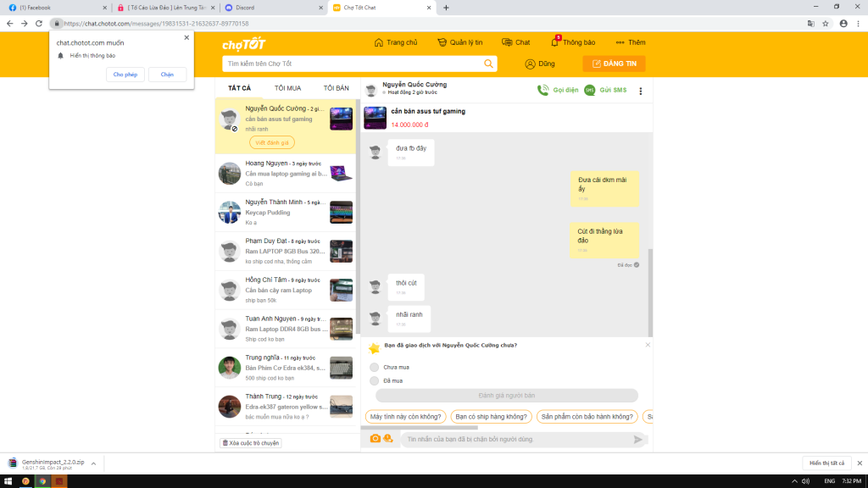The height and width of the screenshot is (488, 868).
Task: Reload the page
Action: (39, 23)
